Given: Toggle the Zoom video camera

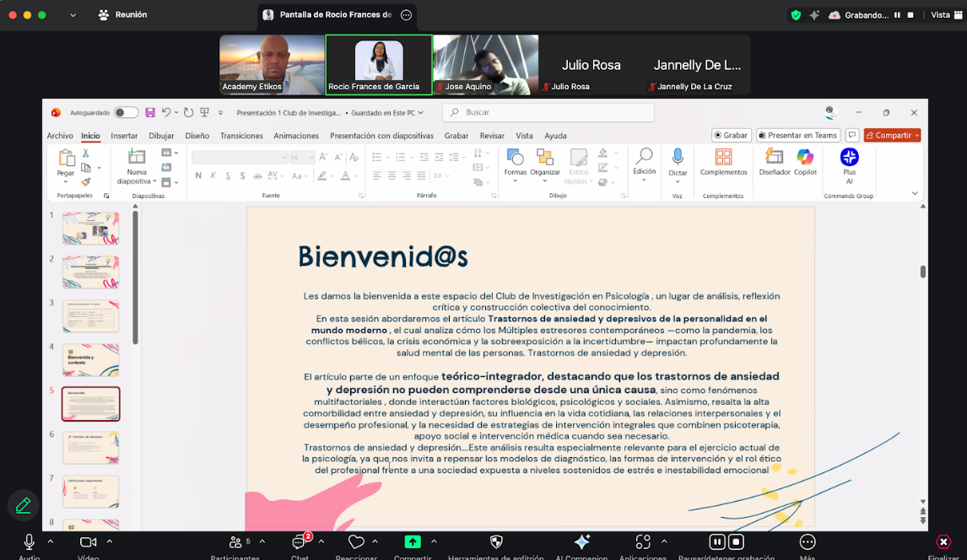Looking at the screenshot, I should coord(88,542).
